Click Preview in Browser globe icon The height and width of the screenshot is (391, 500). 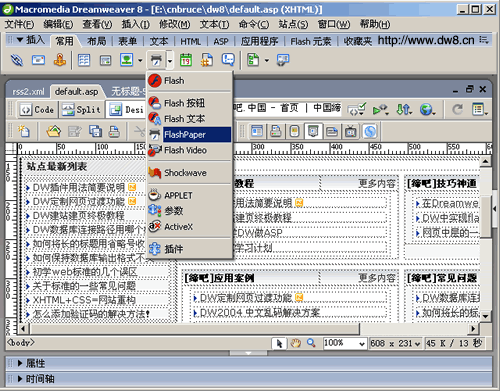tap(427, 109)
